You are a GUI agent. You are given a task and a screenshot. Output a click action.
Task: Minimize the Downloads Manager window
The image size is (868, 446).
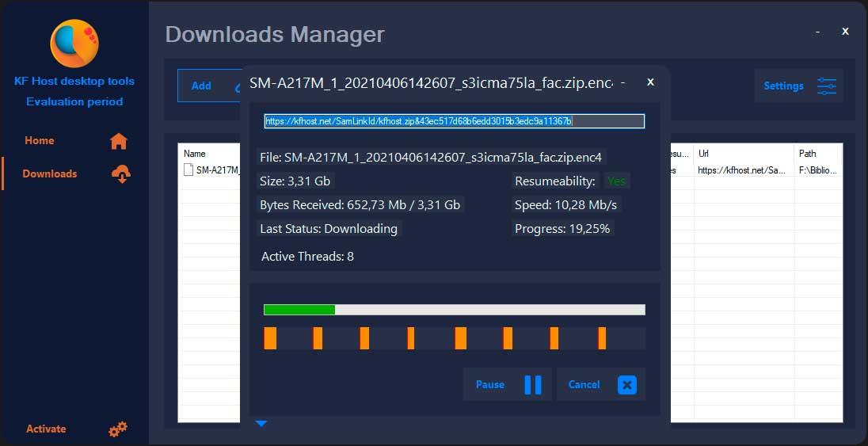click(x=817, y=32)
